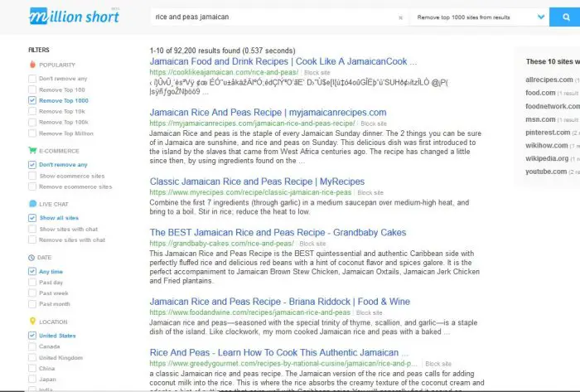
Task: Check 'Show sites with chat' checkbox
Action: [32, 229]
